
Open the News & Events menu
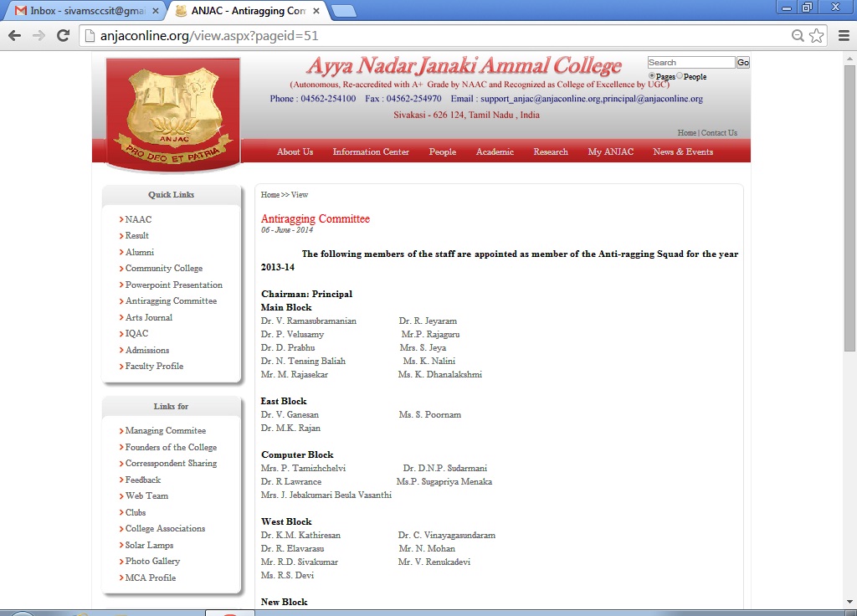coord(683,152)
